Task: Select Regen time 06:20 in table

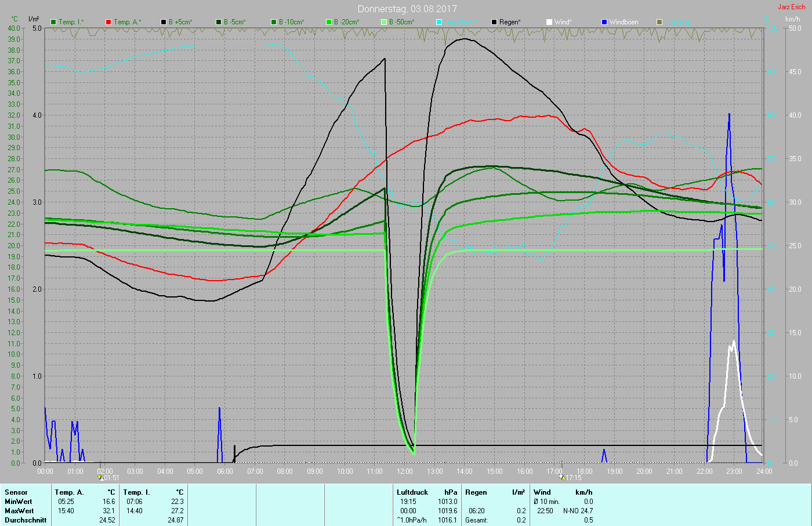Action: [x=477, y=511]
